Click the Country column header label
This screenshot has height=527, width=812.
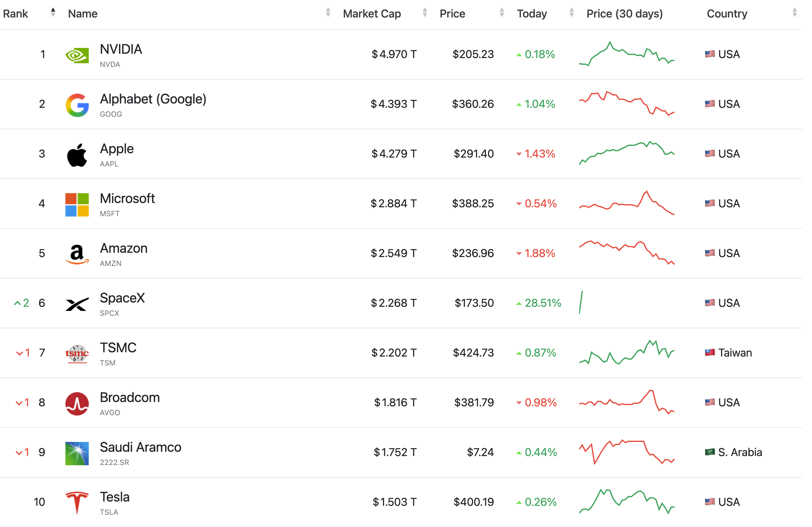(x=727, y=14)
